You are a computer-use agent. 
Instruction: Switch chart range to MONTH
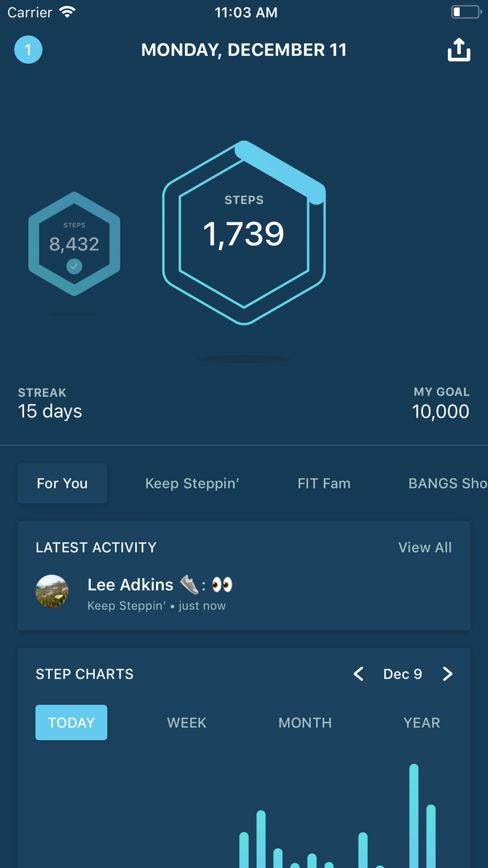(305, 723)
